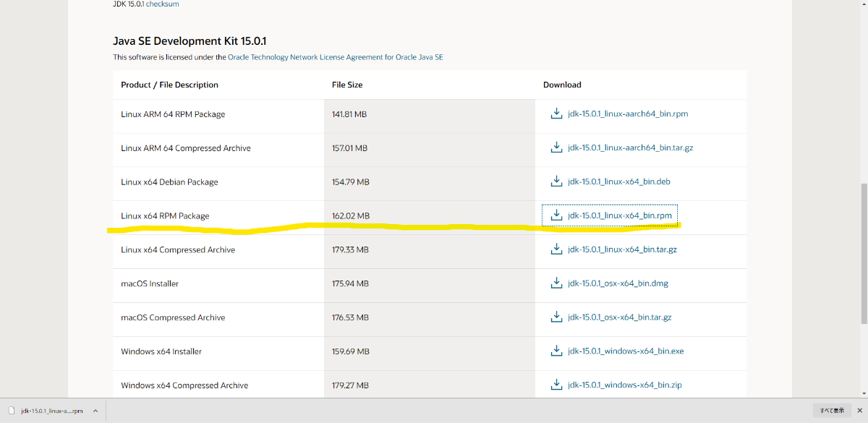Click download icon for linux-aarch64_bin.tar.gz
868x423 pixels.
pyautogui.click(x=556, y=148)
